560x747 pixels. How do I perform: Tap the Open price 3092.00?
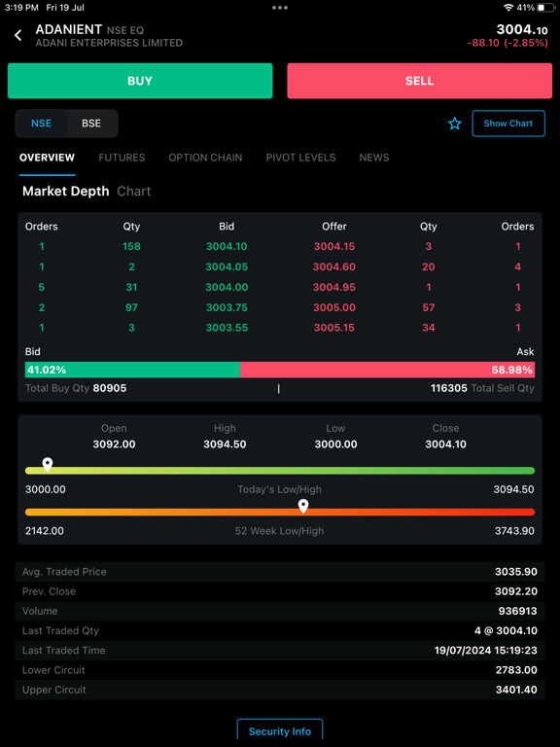(115, 445)
